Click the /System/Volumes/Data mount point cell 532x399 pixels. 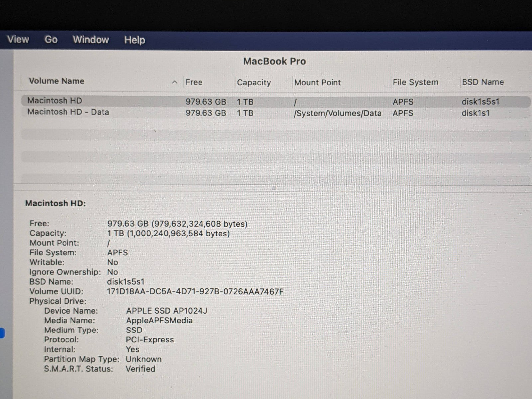point(337,113)
